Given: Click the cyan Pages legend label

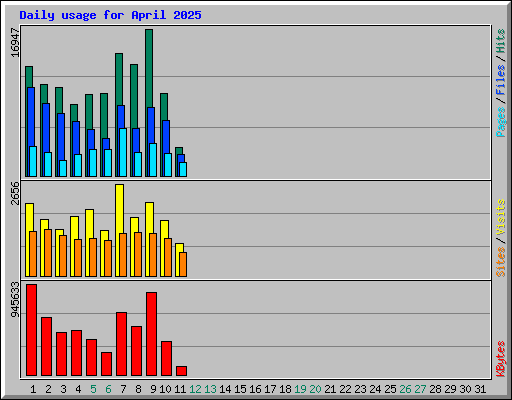Looking at the screenshot, I should point(501,122).
